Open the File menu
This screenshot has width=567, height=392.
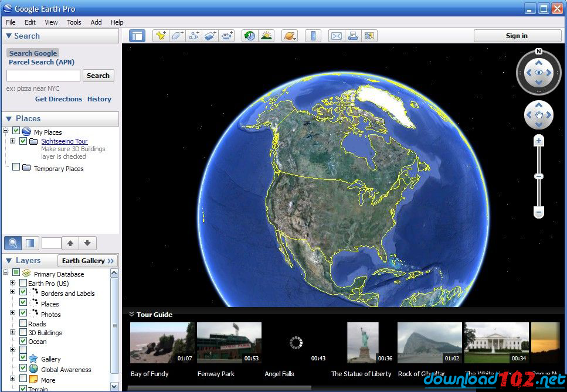(11, 22)
